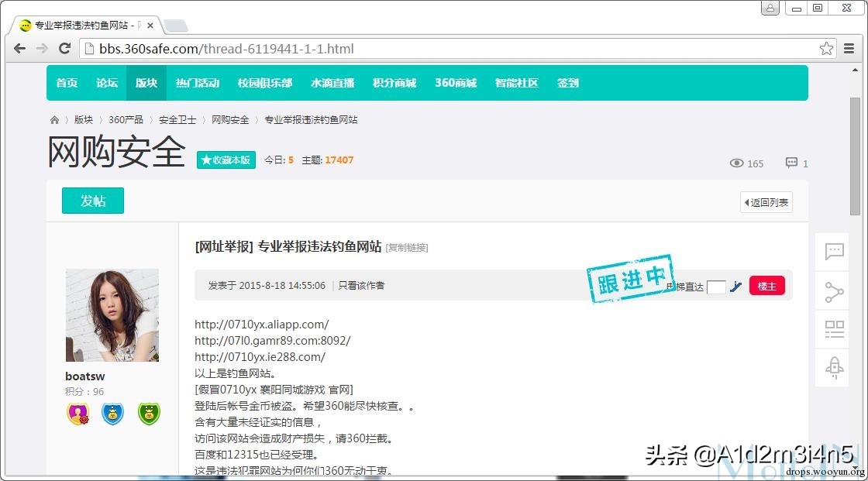Click the username boatsw
Viewport: 868px width, 481px height.
(x=84, y=376)
